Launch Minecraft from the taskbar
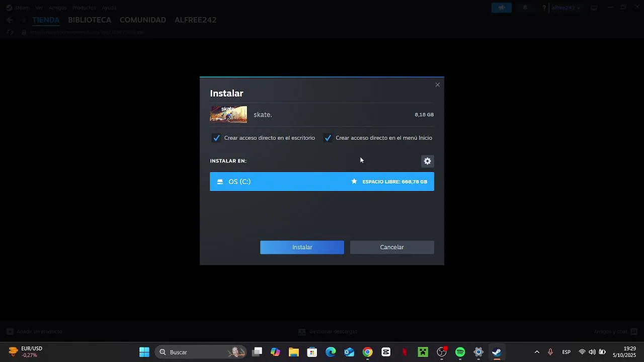Screen dimensions: 644x362 coord(423,352)
